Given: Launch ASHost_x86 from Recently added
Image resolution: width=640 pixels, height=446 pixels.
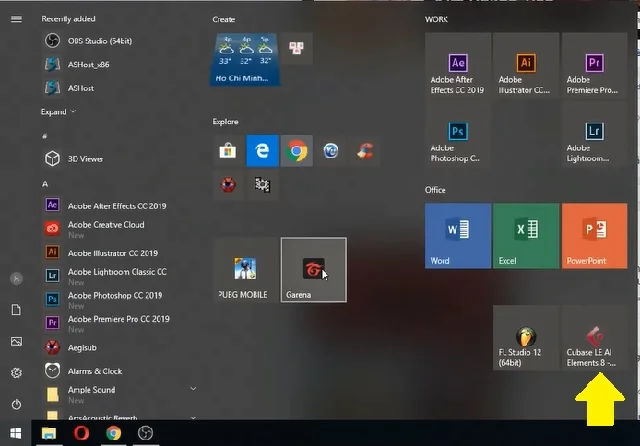Looking at the screenshot, I should pyautogui.click(x=118, y=64).
